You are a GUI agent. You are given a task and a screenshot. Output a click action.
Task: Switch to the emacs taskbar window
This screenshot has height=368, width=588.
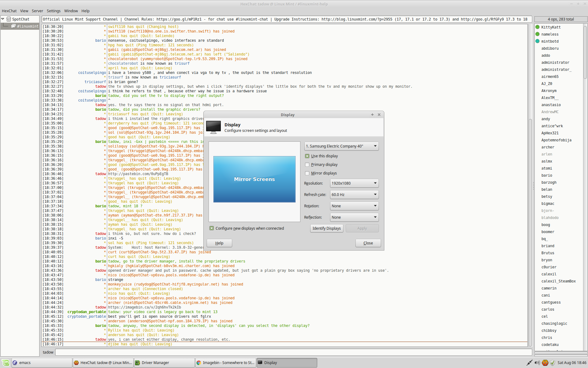click(x=42, y=362)
